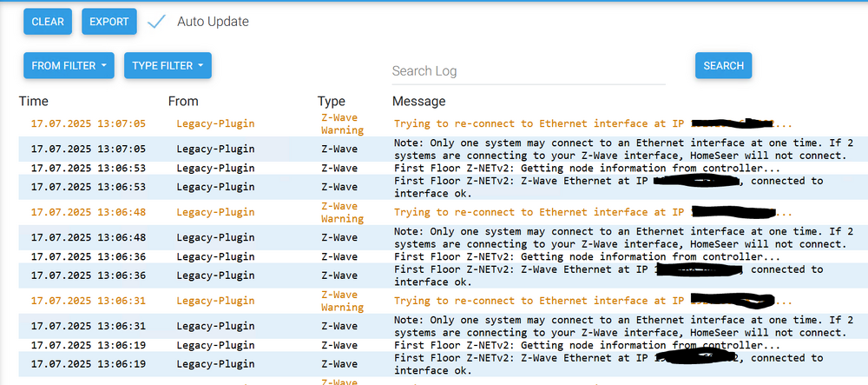This screenshot has width=868, height=385.
Task: Click Legacy-Plugin in the 13:06:19 first row
Action: (x=215, y=345)
